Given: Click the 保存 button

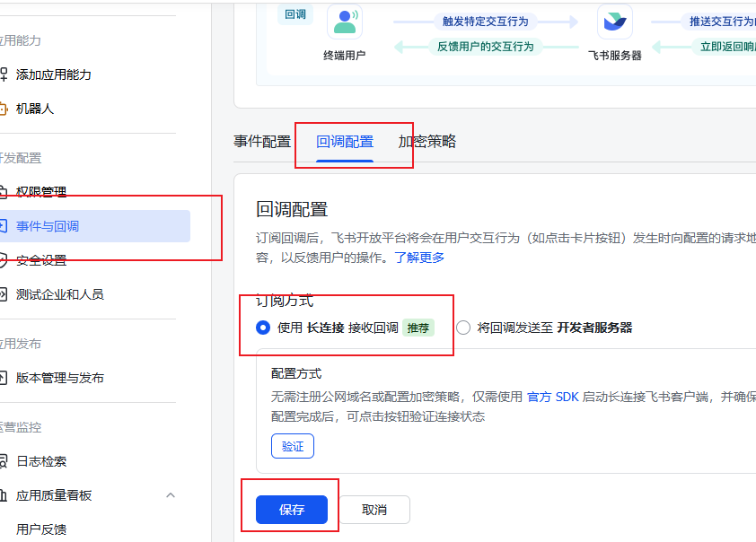Looking at the screenshot, I should [x=292, y=510].
